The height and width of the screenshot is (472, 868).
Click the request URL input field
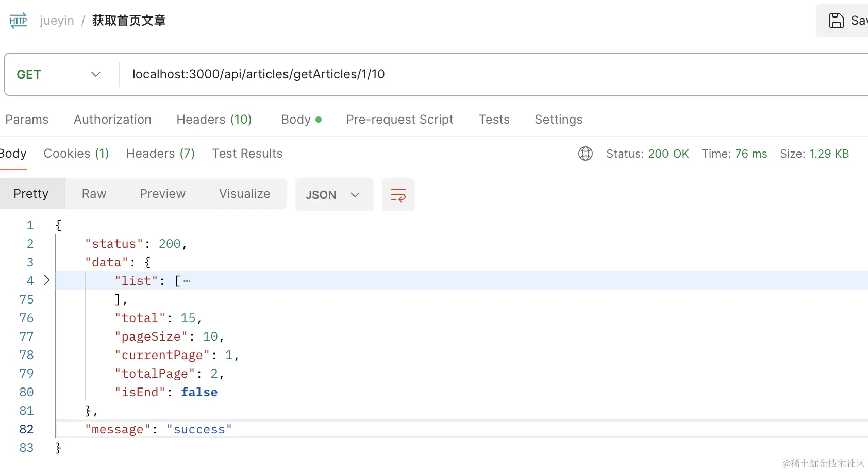pos(464,74)
